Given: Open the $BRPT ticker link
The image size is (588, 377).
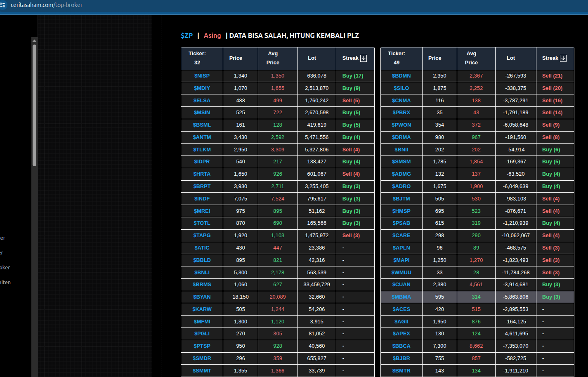Looking at the screenshot, I should (x=202, y=186).
